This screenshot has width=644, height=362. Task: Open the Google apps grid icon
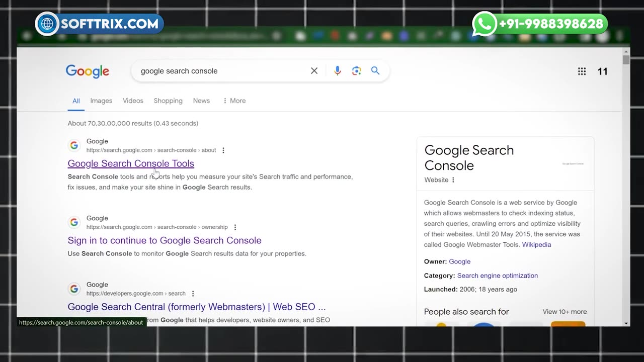(582, 71)
